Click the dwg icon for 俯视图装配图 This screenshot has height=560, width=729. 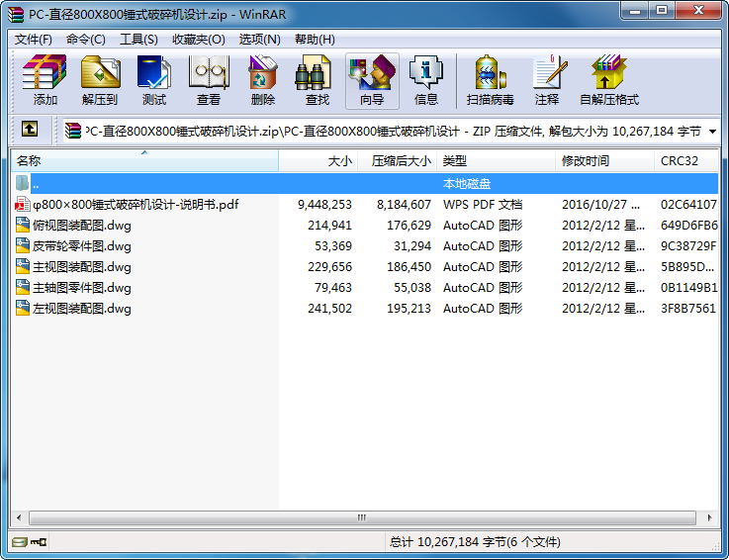23,226
